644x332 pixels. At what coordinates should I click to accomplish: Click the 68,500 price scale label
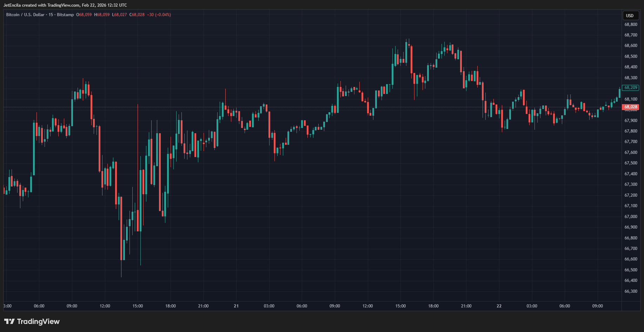pyautogui.click(x=631, y=56)
